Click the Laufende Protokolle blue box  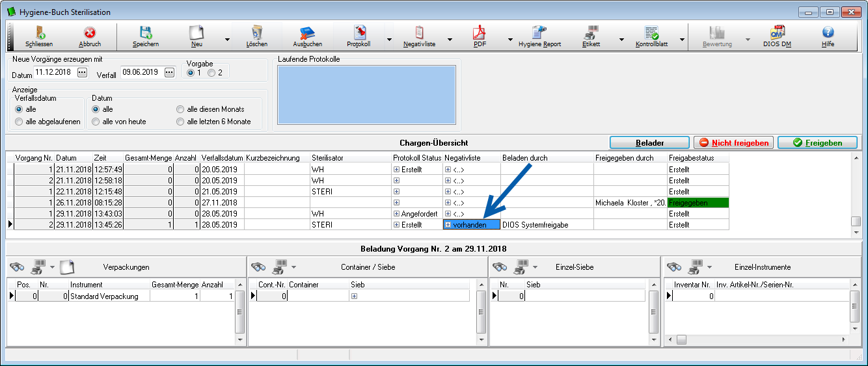click(x=366, y=95)
